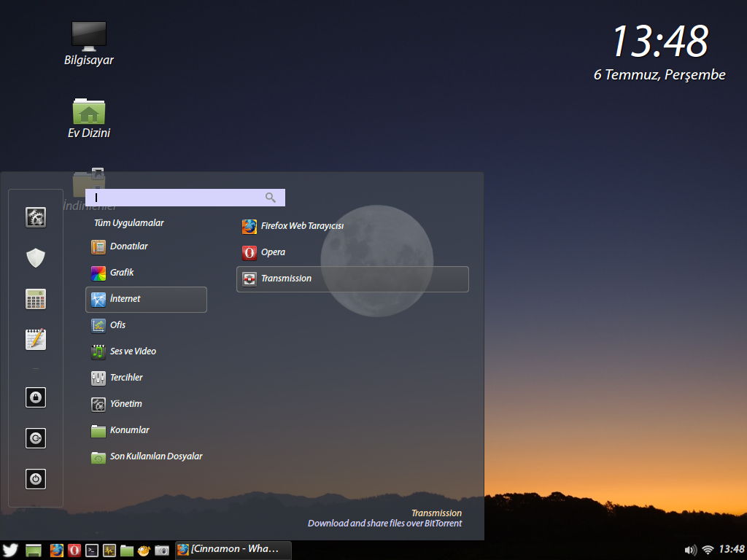The width and height of the screenshot is (747, 560).
Task: Focus the menu search field
Action: tap(185, 198)
